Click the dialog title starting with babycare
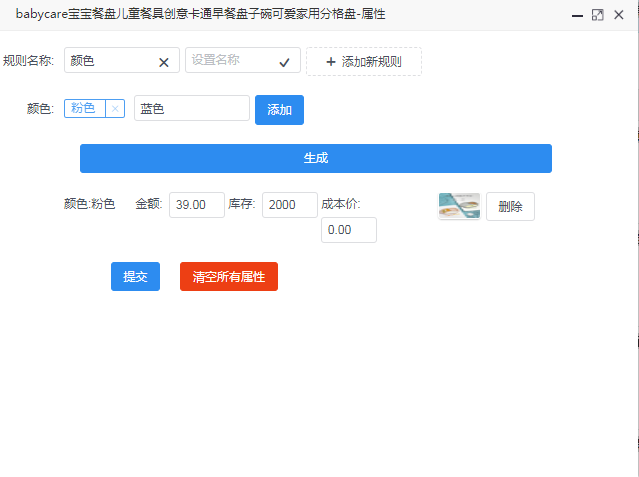The width and height of the screenshot is (639, 477). click(201, 14)
